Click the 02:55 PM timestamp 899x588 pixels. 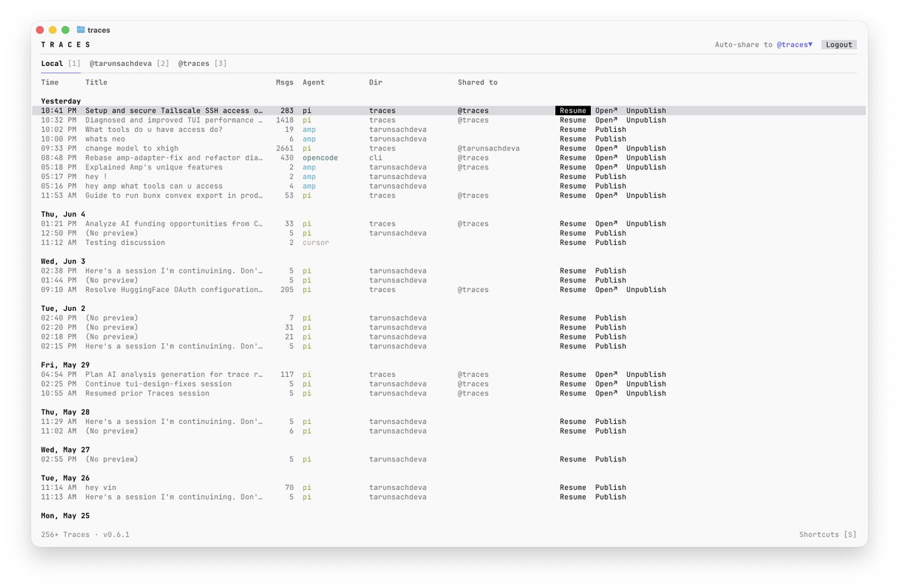point(58,459)
